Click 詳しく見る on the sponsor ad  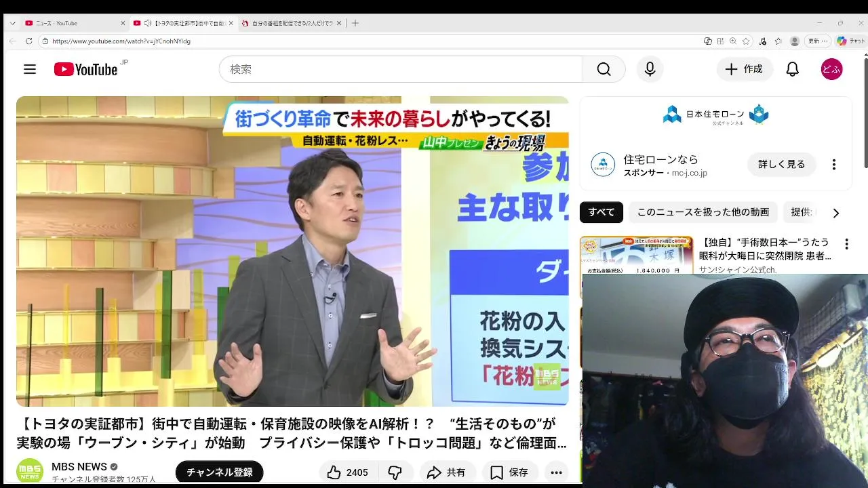(x=782, y=164)
